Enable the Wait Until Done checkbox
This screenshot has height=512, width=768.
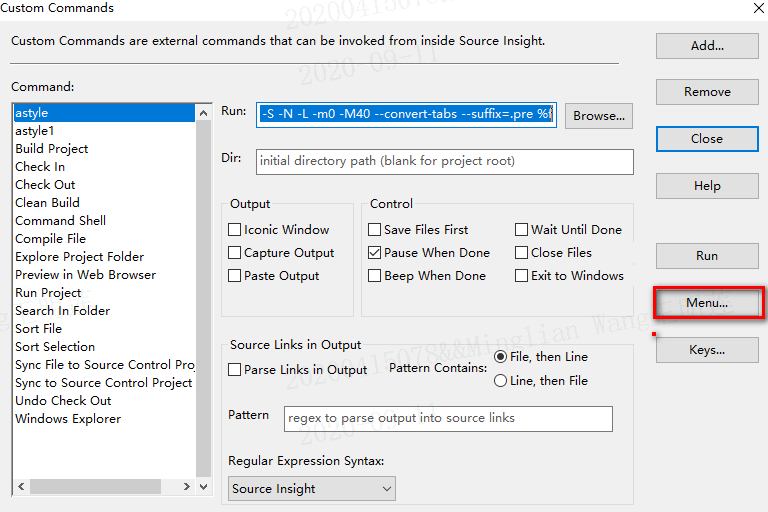coord(522,230)
